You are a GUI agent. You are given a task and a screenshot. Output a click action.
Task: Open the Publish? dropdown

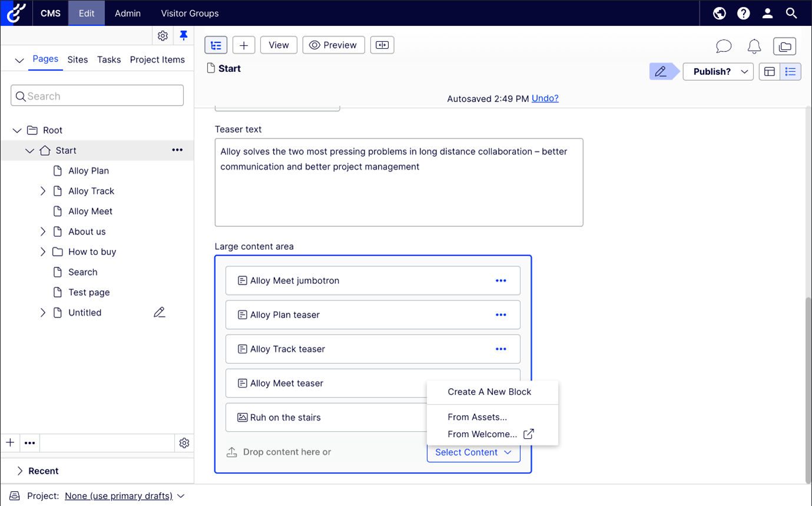point(718,72)
